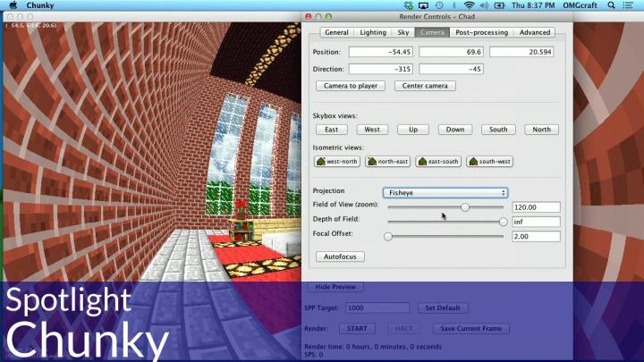Click the Field of View slider handle
Screen dimensions: 644x362
pos(464,207)
